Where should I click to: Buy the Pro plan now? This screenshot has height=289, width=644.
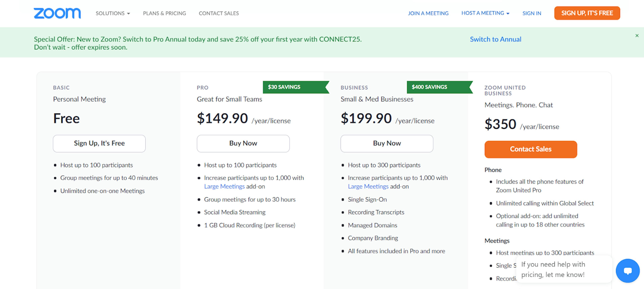(x=243, y=143)
